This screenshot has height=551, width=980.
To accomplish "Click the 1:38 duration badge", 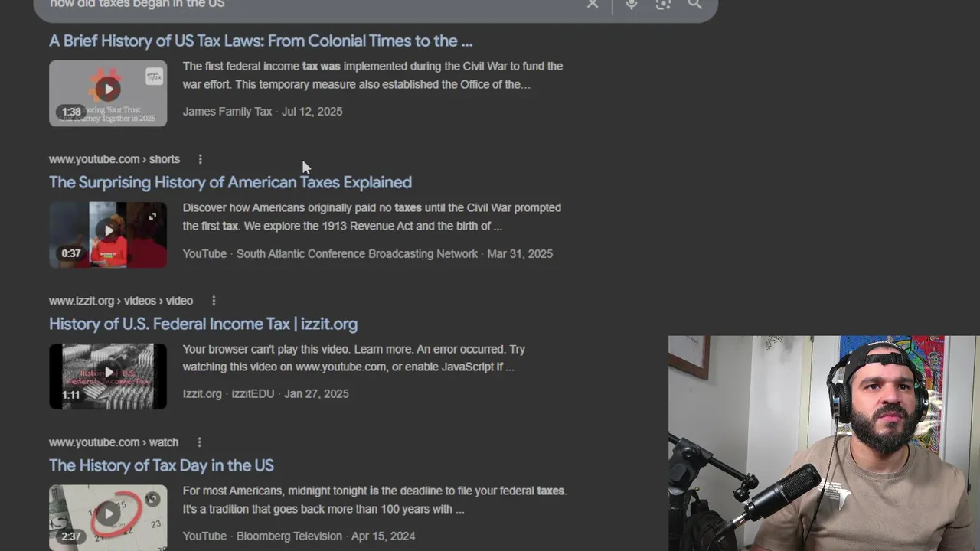I will pyautogui.click(x=71, y=112).
